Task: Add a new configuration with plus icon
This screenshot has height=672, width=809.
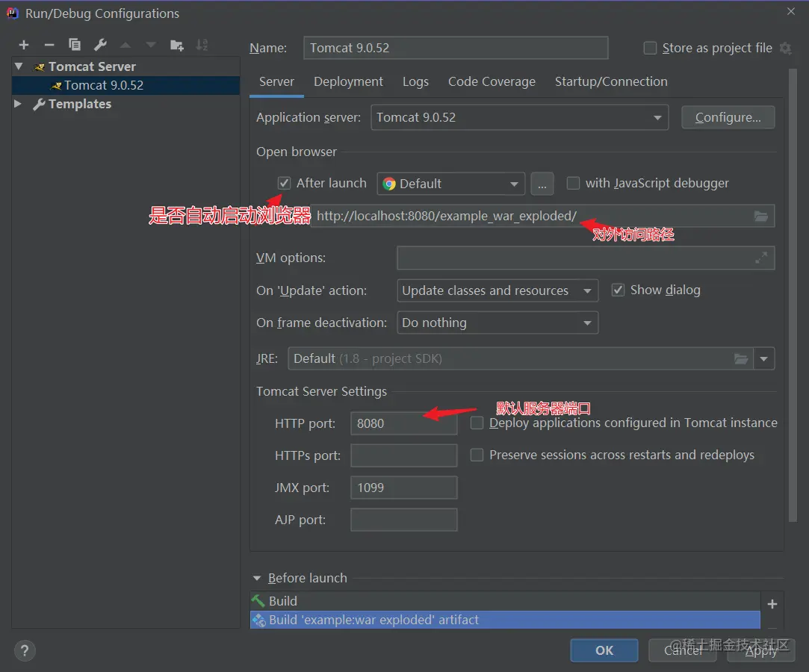Action: (24, 46)
